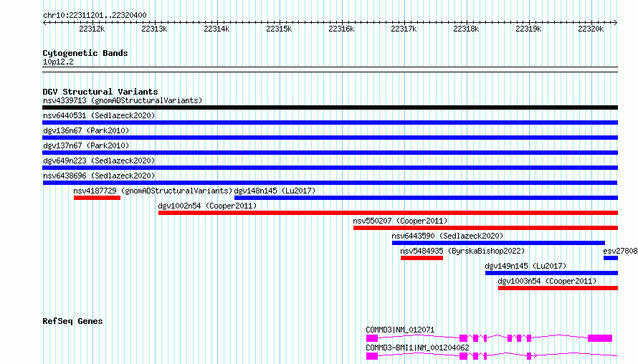Click the blue nsv6438696 variant bar
This screenshot has width=638, height=364.
(x=330, y=183)
